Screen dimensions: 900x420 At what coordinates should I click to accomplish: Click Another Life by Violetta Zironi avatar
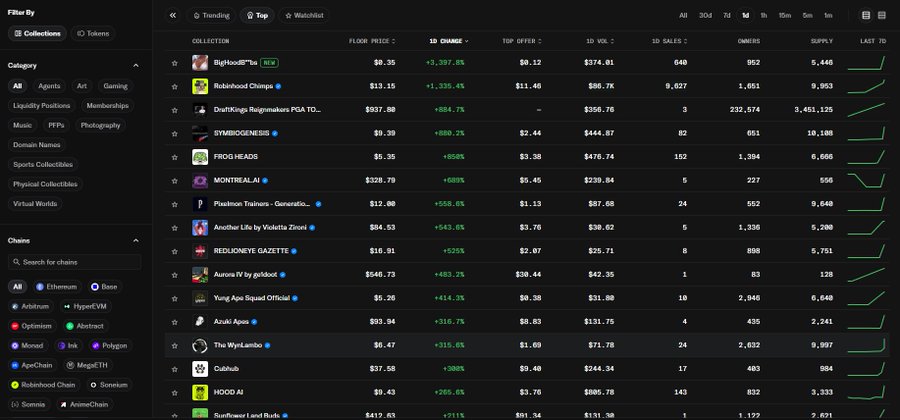coord(200,227)
